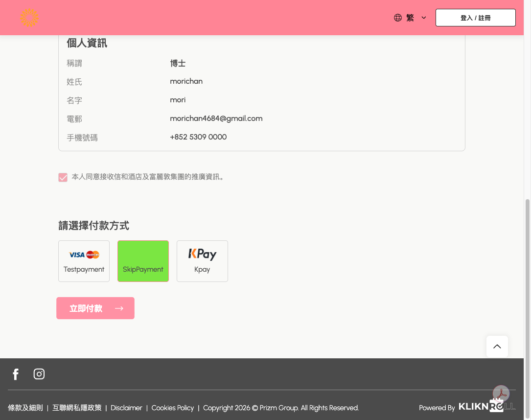Click the email morichan4684@gmail.com
The height and width of the screenshot is (420, 531).
pyautogui.click(x=216, y=118)
